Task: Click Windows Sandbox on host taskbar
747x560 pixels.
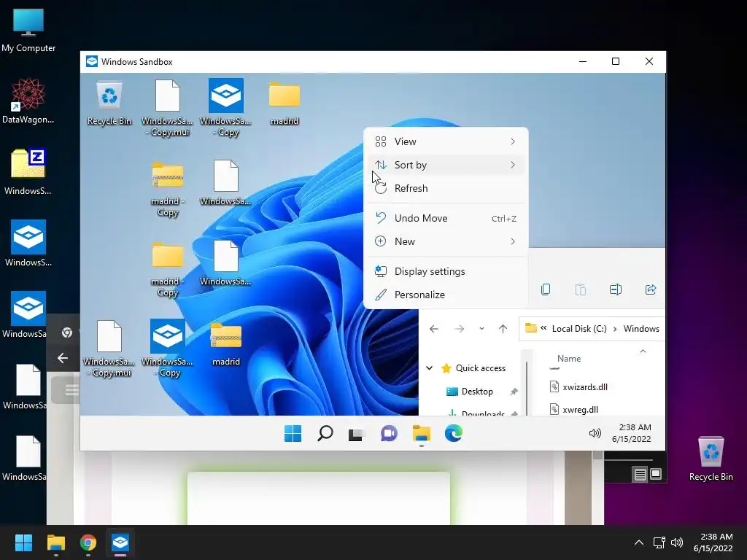Action: coord(120,542)
